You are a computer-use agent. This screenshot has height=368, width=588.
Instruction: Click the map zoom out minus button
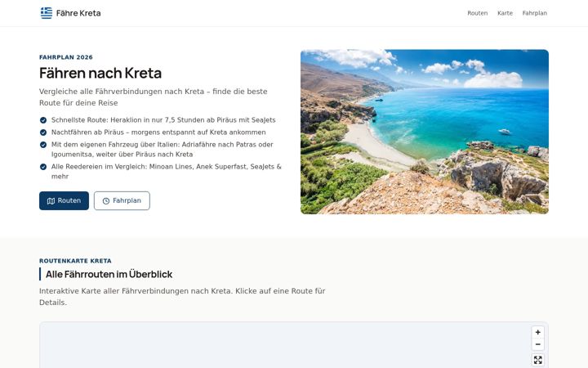[x=537, y=344]
